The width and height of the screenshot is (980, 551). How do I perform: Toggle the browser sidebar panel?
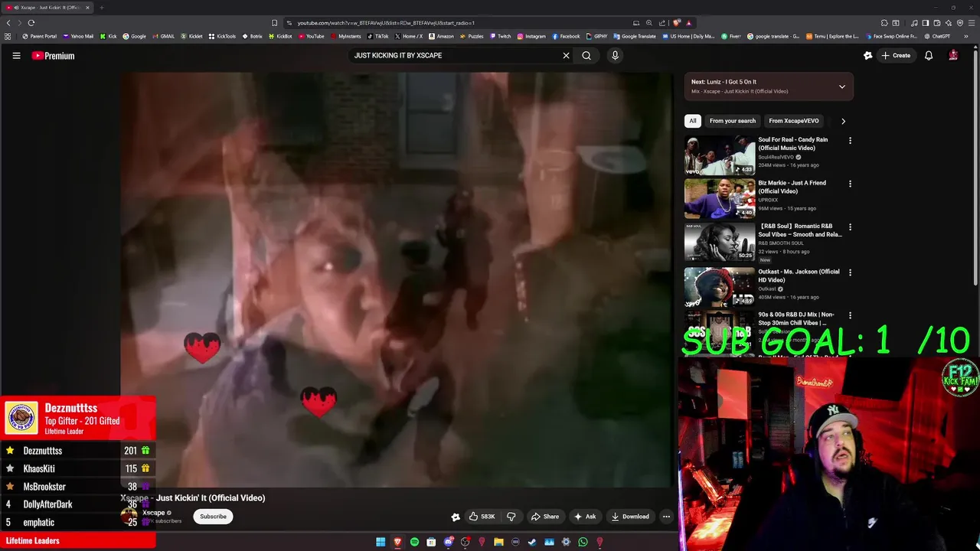tap(926, 23)
